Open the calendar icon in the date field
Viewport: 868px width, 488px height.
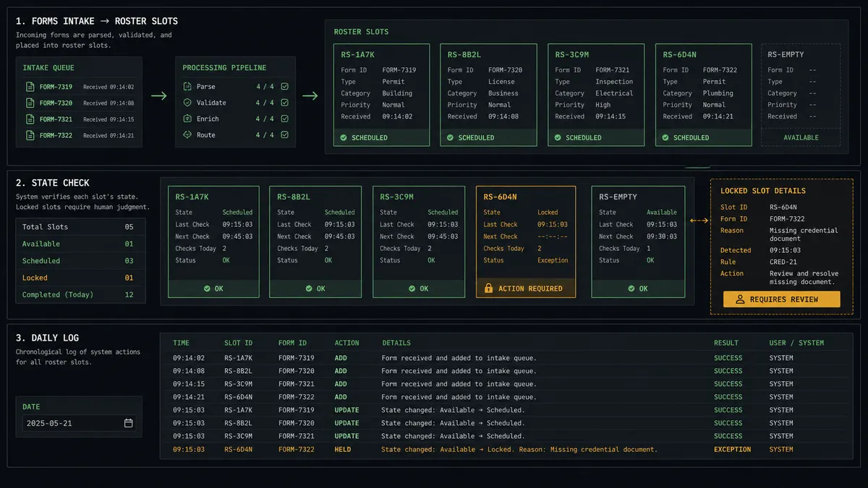tap(128, 423)
